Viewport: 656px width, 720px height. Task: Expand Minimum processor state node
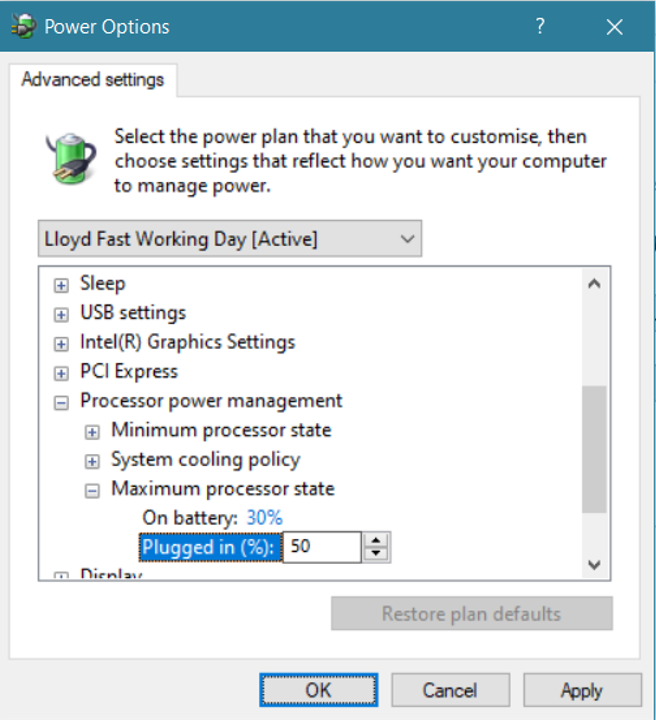click(93, 432)
